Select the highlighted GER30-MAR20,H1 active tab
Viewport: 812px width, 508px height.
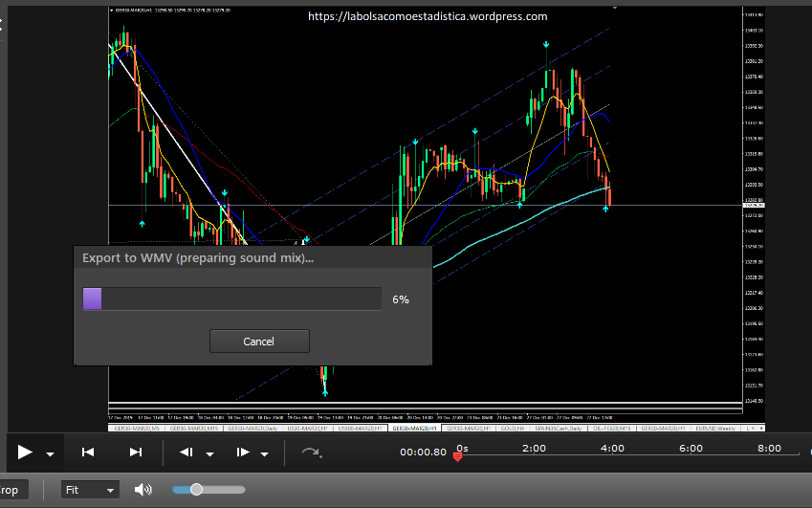(414, 429)
